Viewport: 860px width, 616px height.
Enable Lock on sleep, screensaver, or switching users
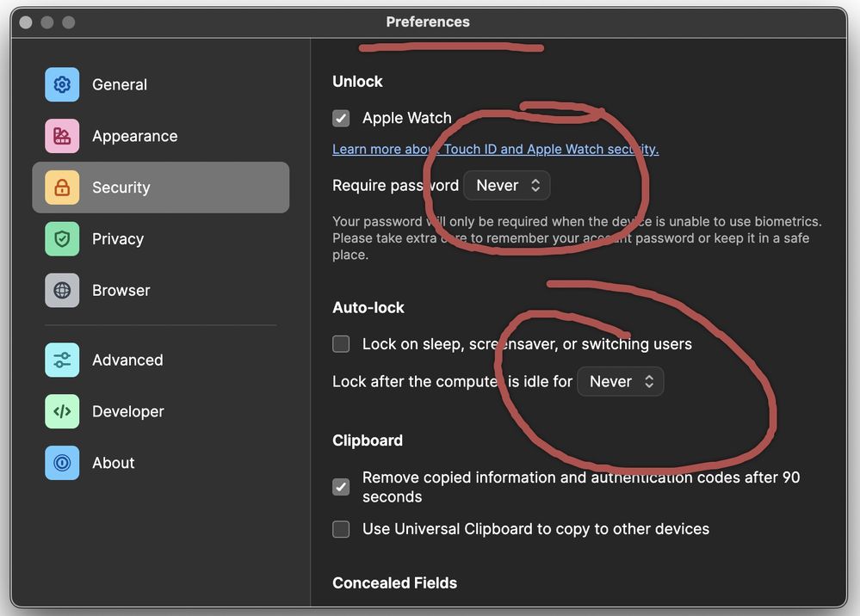click(x=342, y=344)
